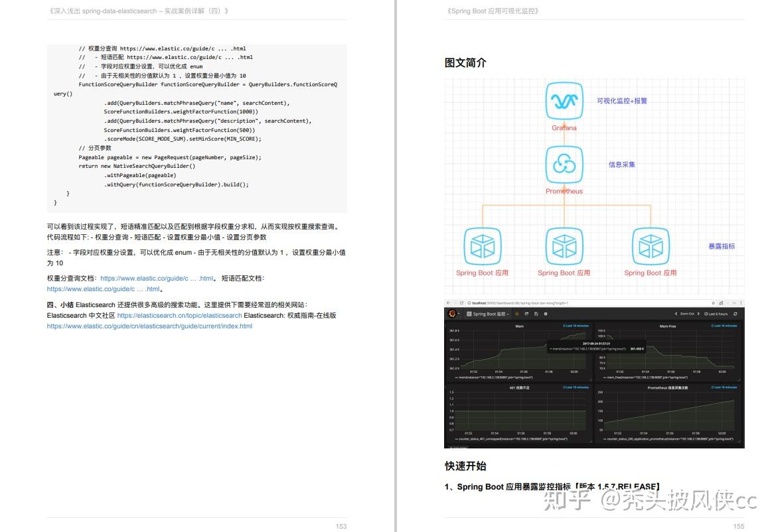
Task: Select the leftmost Spring Boot 应用 cube icon
Action: pyautogui.click(x=483, y=246)
